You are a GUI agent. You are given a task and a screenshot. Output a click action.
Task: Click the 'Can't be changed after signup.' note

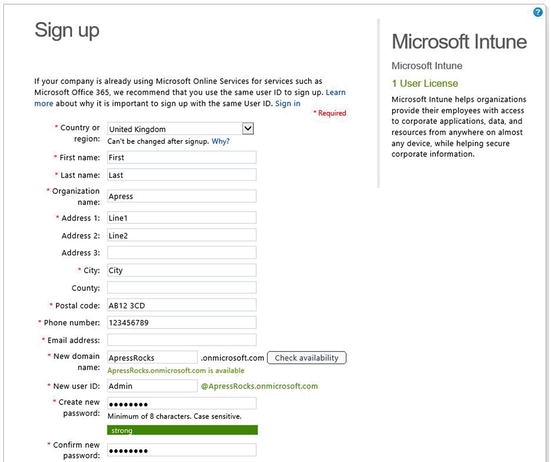[x=158, y=141]
